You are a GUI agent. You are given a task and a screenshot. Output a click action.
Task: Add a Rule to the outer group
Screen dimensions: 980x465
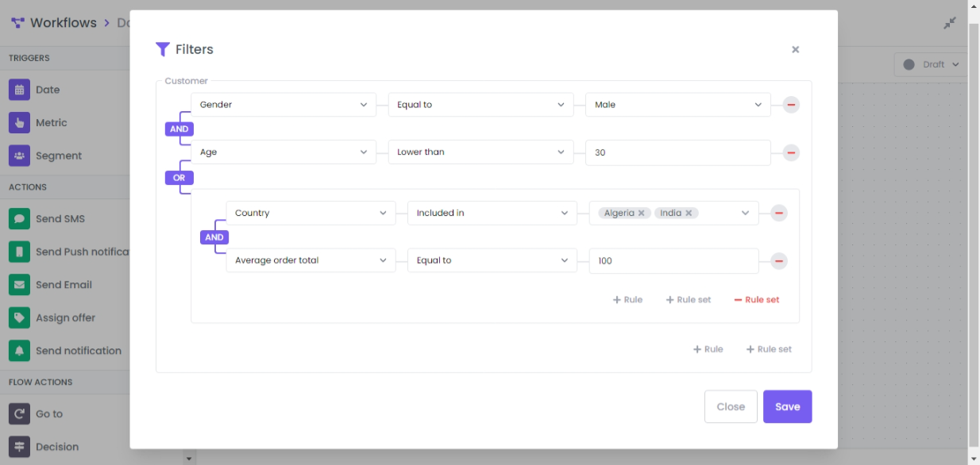coord(708,349)
